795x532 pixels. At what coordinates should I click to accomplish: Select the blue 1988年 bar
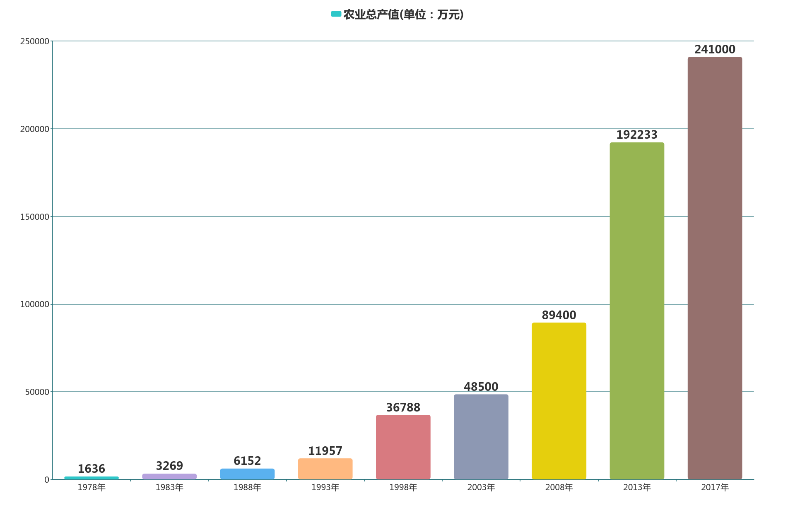247,474
